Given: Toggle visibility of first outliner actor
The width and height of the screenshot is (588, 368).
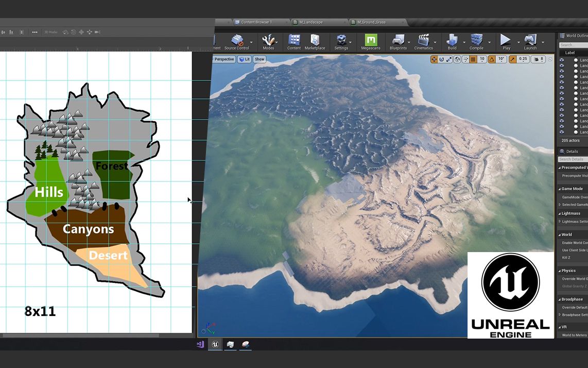Looking at the screenshot, I should [x=561, y=60].
